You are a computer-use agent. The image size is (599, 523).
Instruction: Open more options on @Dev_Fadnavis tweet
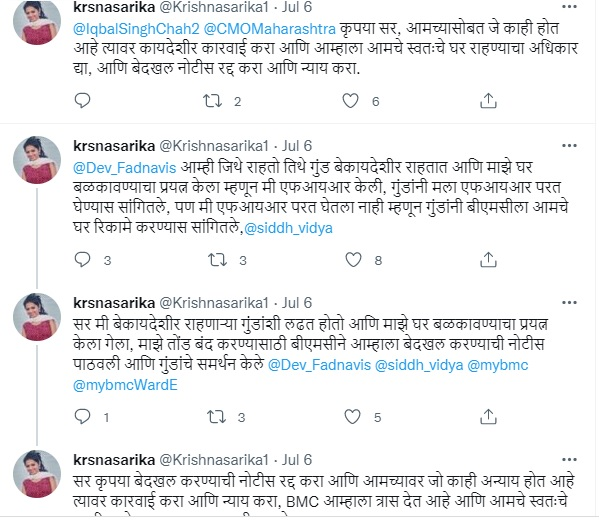tap(569, 146)
